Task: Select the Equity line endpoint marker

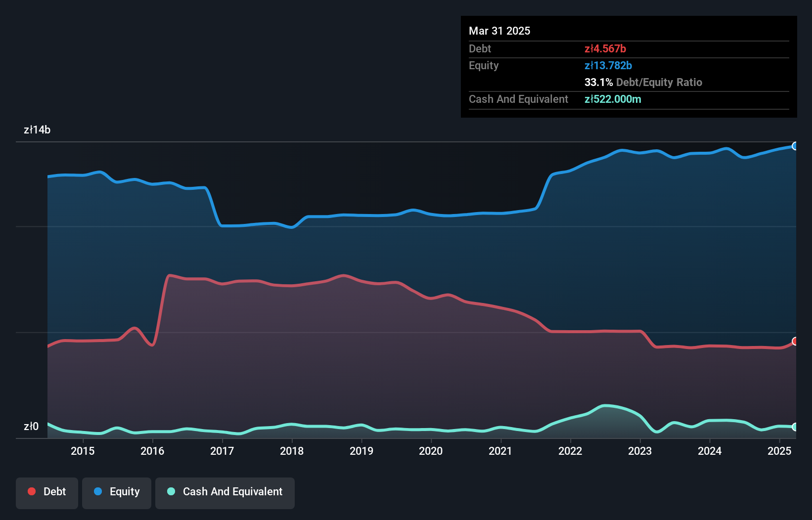Action: (795, 146)
